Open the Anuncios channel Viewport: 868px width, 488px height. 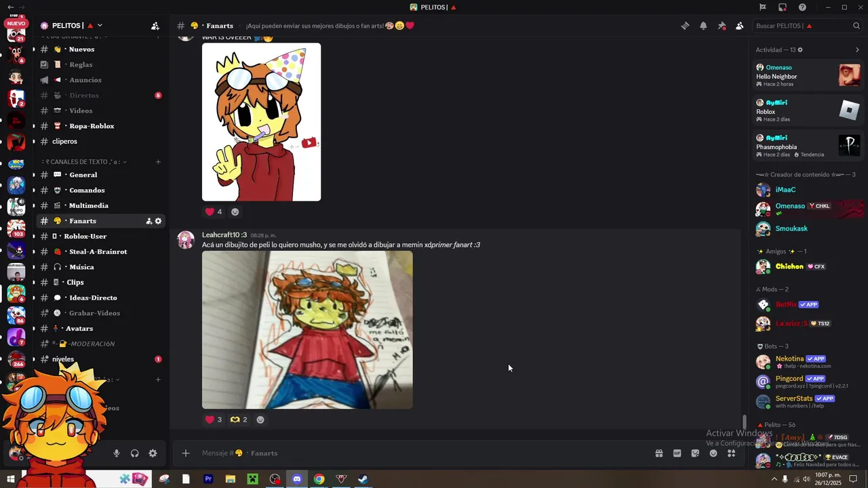(x=102, y=80)
